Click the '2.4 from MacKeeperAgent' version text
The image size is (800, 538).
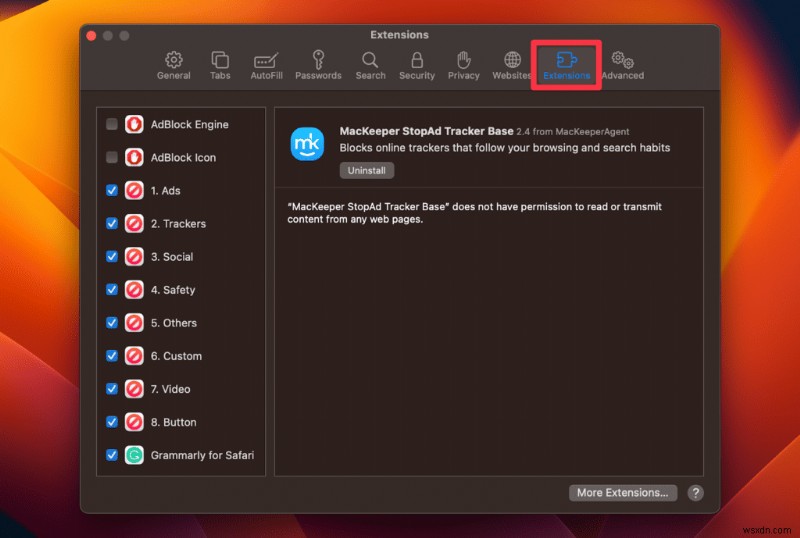coord(572,131)
